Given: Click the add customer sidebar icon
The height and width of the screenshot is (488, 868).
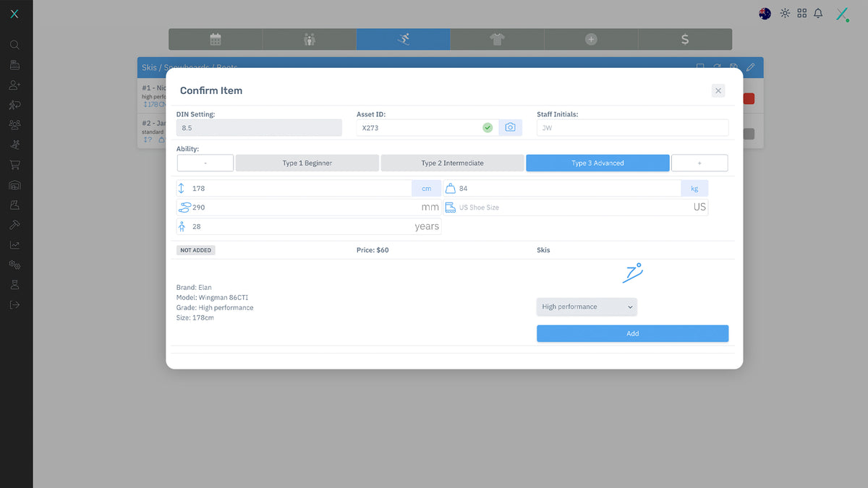Looking at the screenshot, I should coord(15,85).
